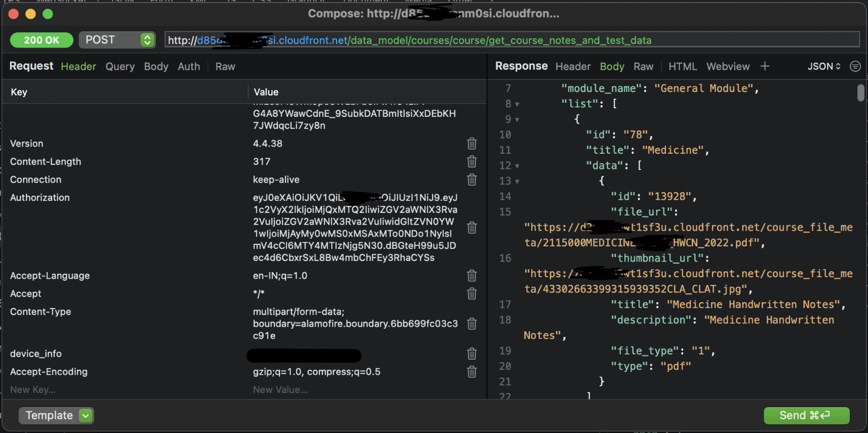Image resolution: width=868 pixels, height=433 pixels.
Task: Open the Template dropdown menu
Action: pos(56,416)
